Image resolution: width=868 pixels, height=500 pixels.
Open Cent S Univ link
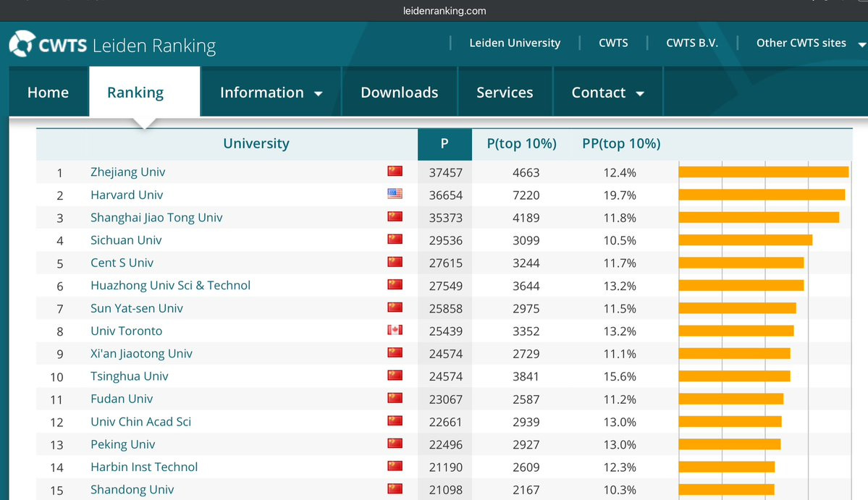pos(122,263)
